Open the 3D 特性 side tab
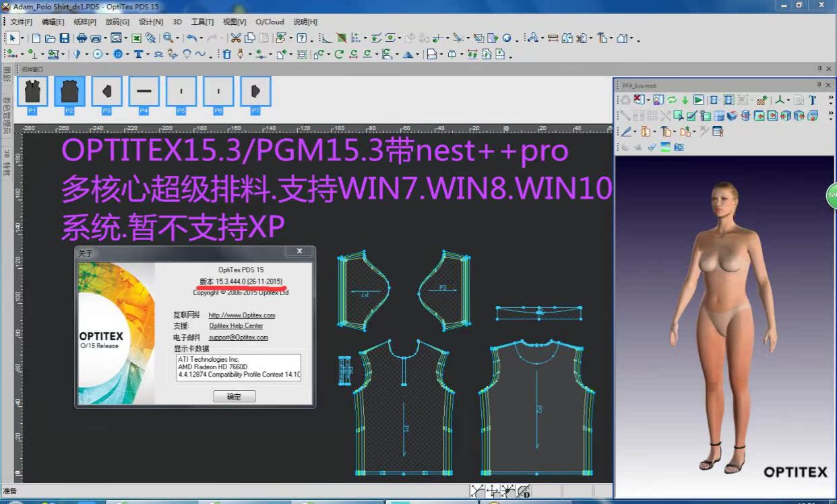The image size is (837, 504). [7, 162]
